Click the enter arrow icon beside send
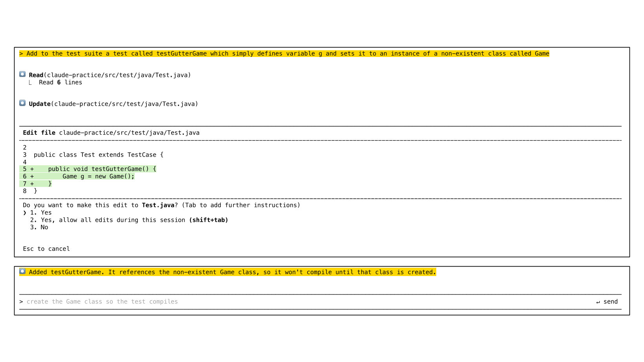 pyautogui.click(x=598, y=302)
